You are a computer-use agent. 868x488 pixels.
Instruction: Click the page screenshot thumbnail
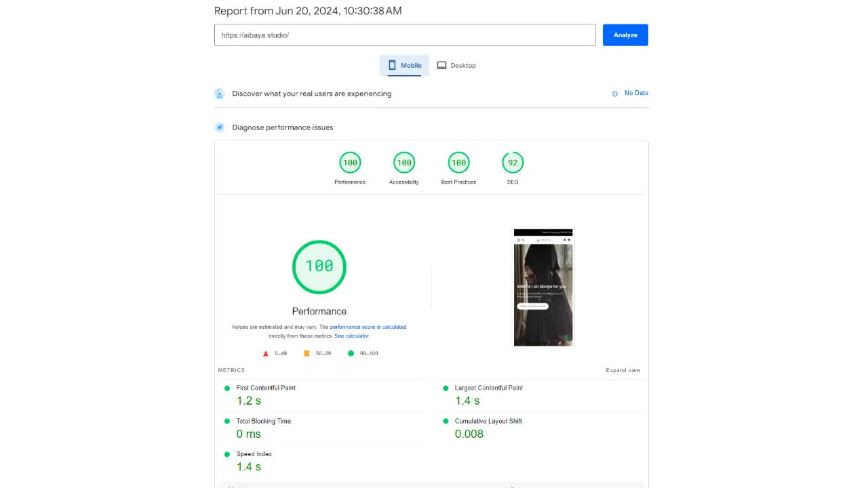coord(543,287)
